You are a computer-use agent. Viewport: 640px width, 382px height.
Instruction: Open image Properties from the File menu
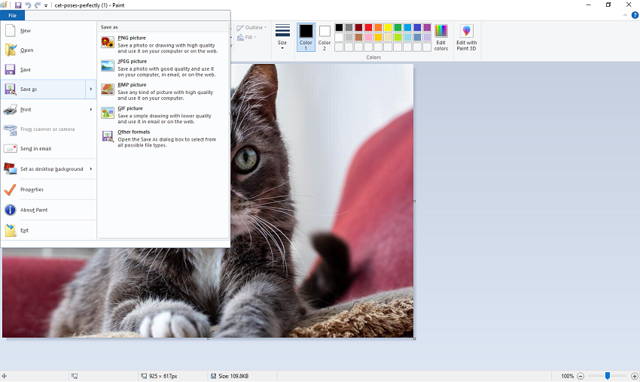(x=48, y=189)
